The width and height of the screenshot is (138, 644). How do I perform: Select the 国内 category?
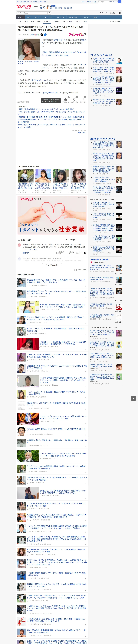26,22
